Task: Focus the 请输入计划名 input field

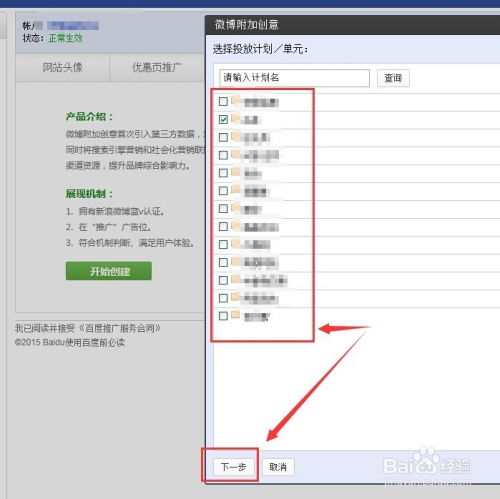Action: tap(294, 78)
